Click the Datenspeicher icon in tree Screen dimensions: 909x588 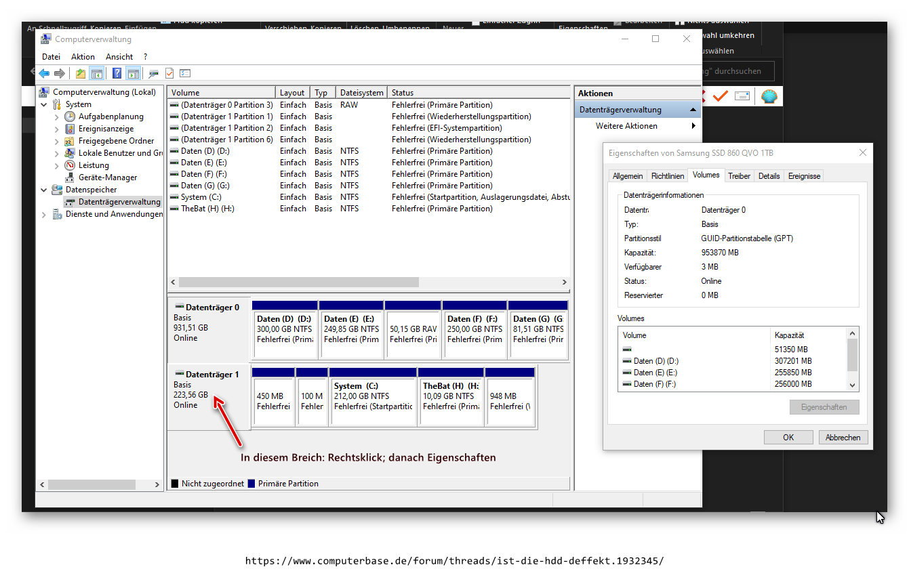tap(57, 190)
